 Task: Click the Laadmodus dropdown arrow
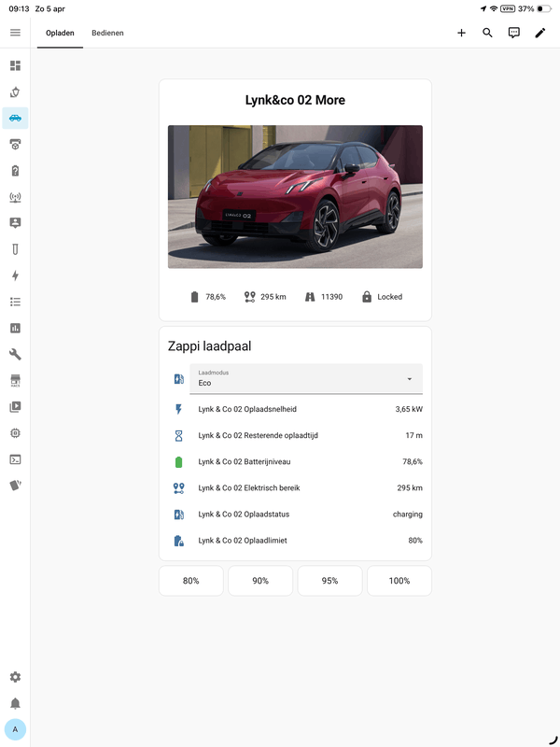tap(410, 379)
